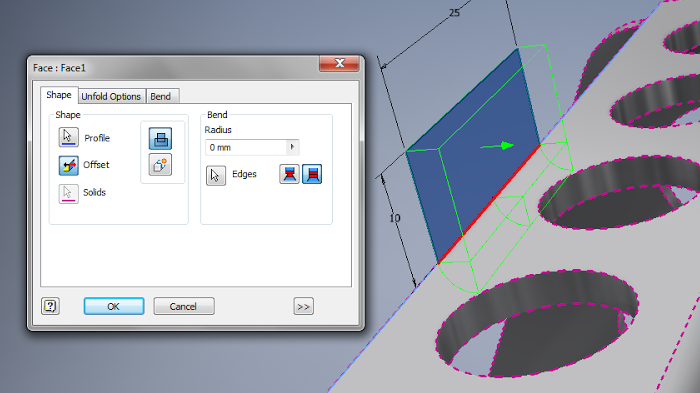
Task: Expand dialog with the >> button
Action: pos(304,306)
